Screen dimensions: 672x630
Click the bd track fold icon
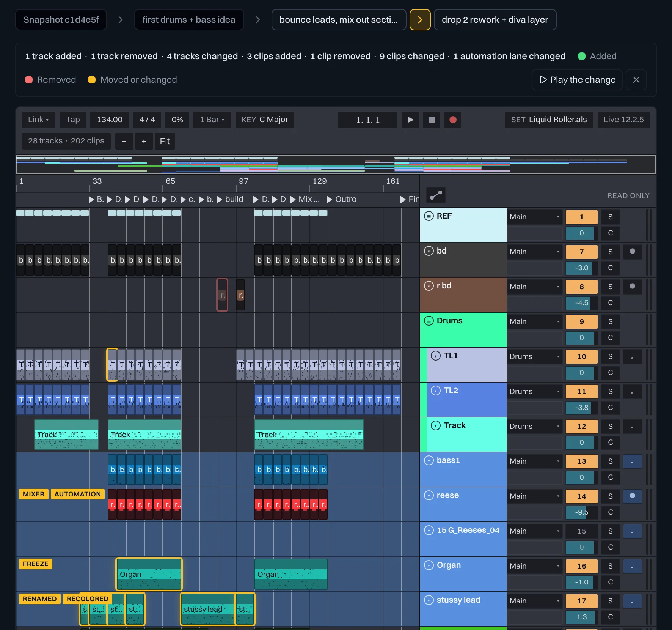(429, 251)
